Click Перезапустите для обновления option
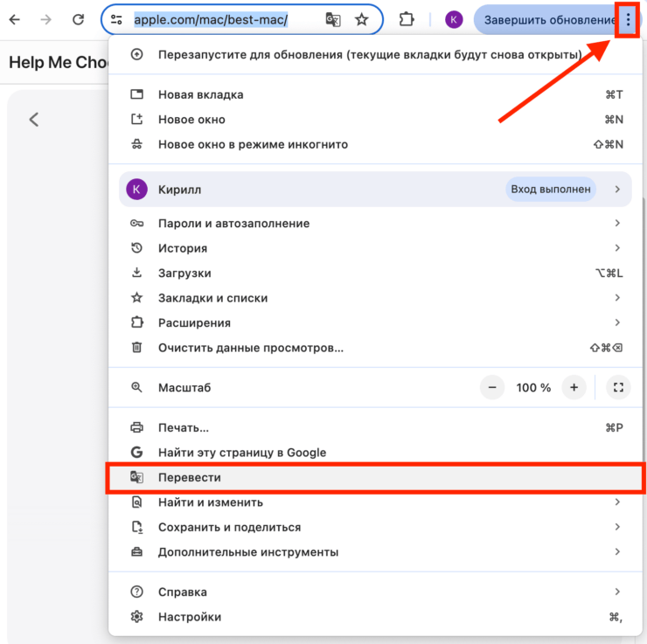The height and width of the screenshot is (644, 647). click(369, 54)
